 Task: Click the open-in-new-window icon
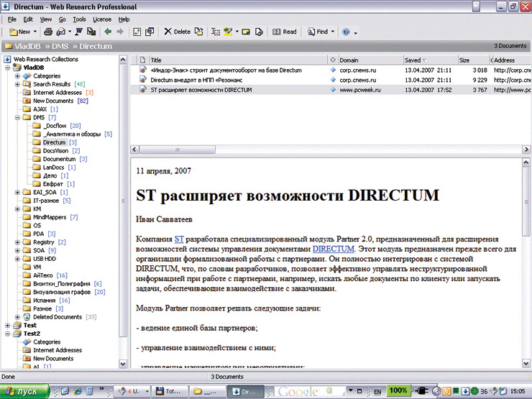150,32
